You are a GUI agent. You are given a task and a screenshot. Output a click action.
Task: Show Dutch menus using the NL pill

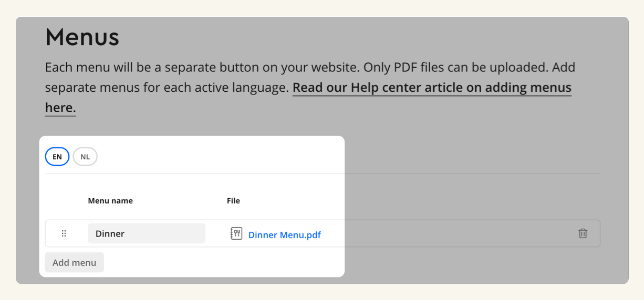click(x=85, y=157)
